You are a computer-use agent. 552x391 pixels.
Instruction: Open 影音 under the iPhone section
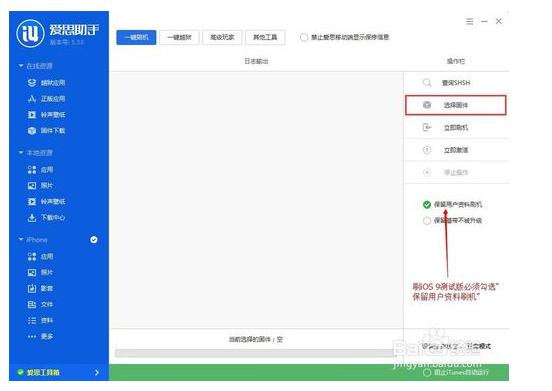[40, 288]
